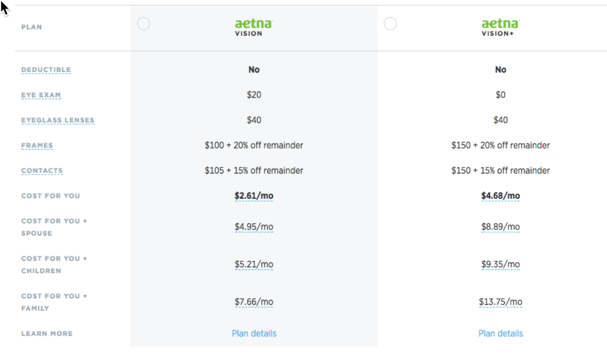Click the $150 + 20% off remainder frames value
Viewport: 607px width, 360px height.
[x=501, y=145]
